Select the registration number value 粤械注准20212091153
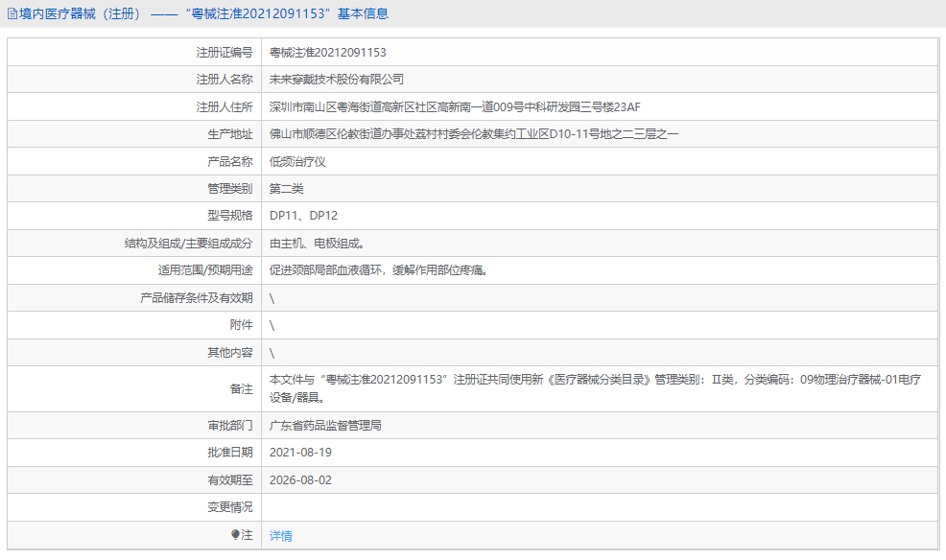The height and width of the screenshot is (560, 946). click(x=327, y=53)
